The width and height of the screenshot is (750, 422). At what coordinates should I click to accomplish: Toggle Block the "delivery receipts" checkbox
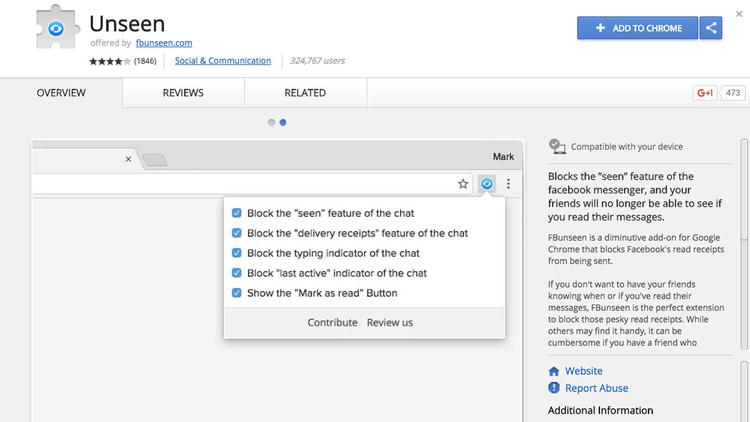(236, 233)
